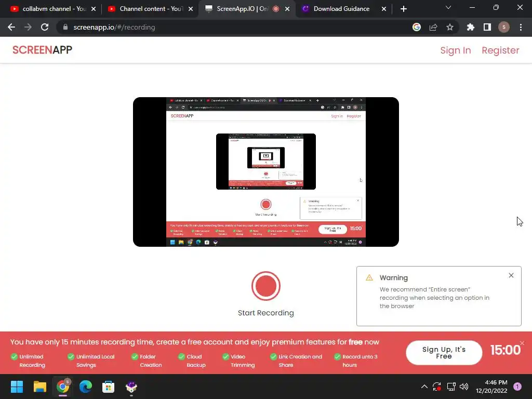
Task: Open network settings from the tray
Action: tap(451, 387)
